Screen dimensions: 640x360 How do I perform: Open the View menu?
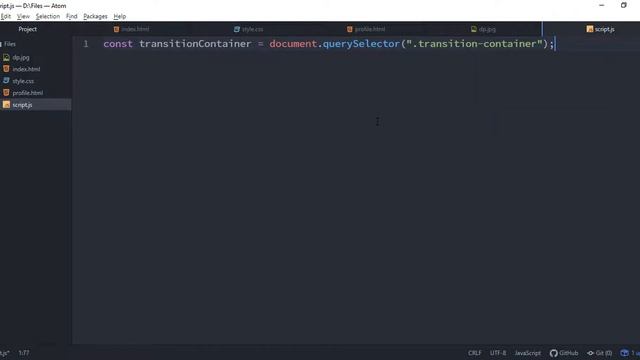[23, 16]
